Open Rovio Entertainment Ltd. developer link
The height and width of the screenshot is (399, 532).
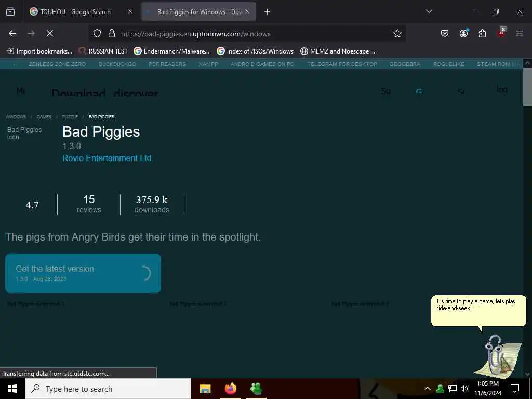108,158
